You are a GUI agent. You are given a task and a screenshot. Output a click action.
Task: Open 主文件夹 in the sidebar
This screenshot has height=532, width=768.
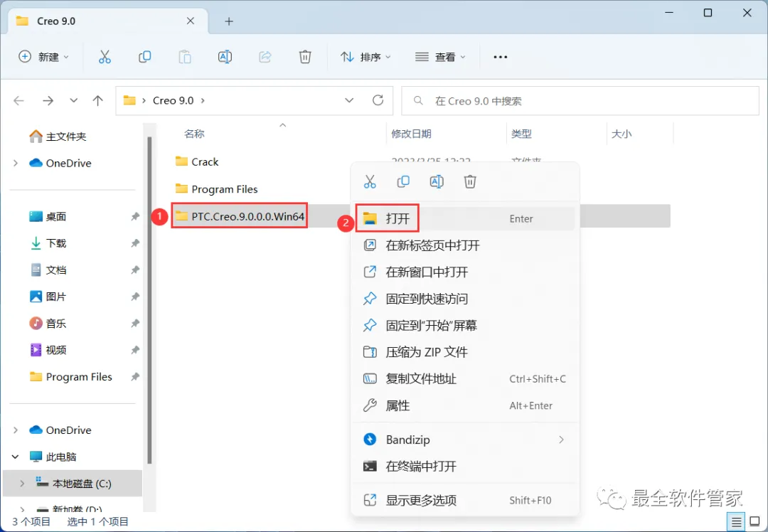58,136
